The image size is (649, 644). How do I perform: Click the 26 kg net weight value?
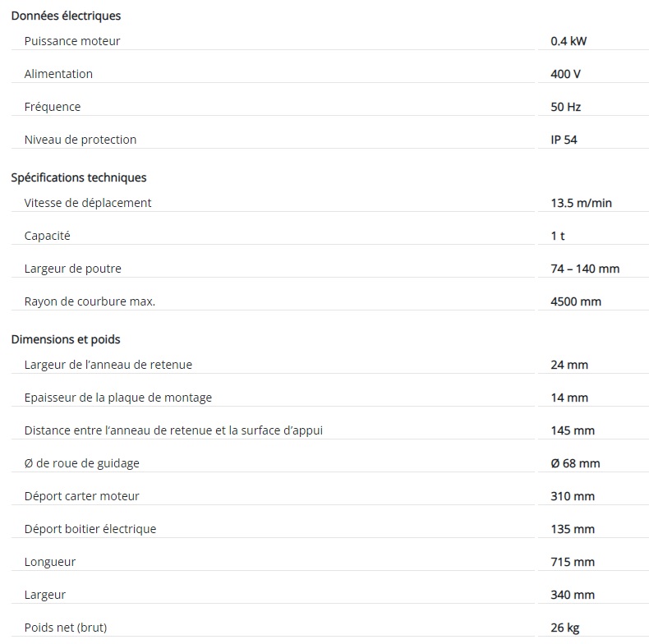pos(564,628)
